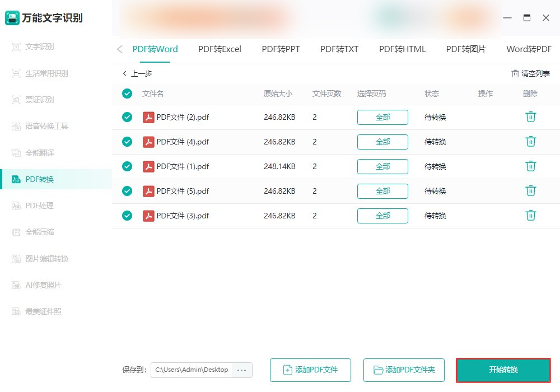Image resolution: width=560 pixels, height=392 pixels.
Task: Switch to PDF转TXT tab
Action: tap(339, 49)
